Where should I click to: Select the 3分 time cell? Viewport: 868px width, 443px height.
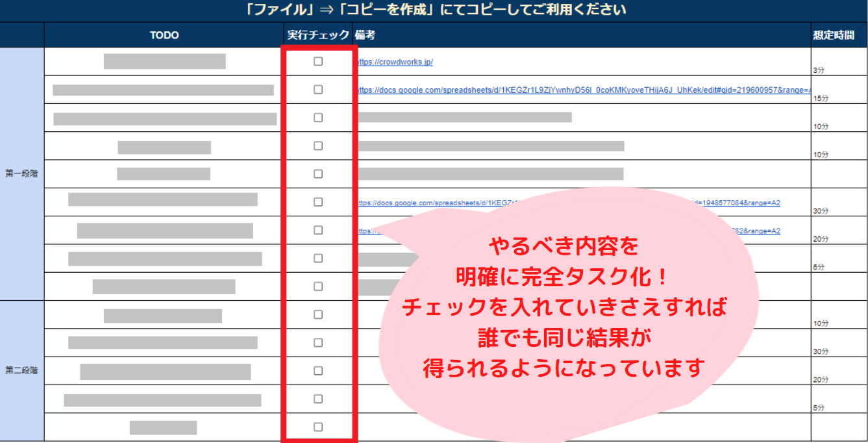pyautogui.click(x=839, y=62)
